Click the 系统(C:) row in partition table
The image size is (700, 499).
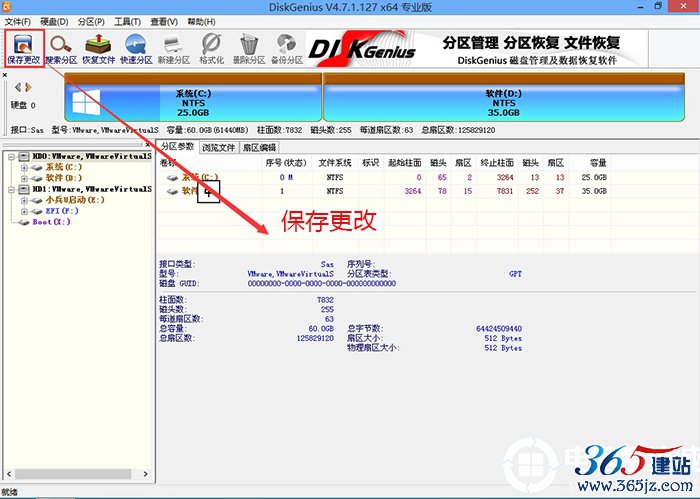point(385,177)
